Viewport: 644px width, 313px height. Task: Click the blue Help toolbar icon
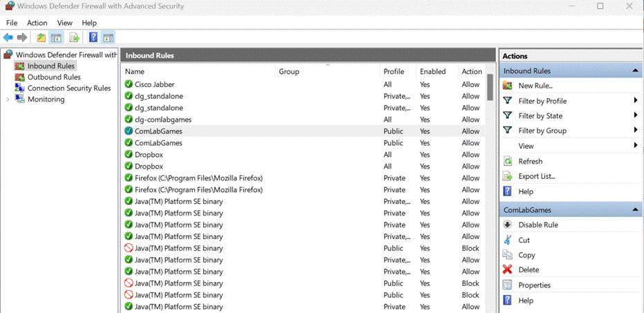(x=93, y=38)
